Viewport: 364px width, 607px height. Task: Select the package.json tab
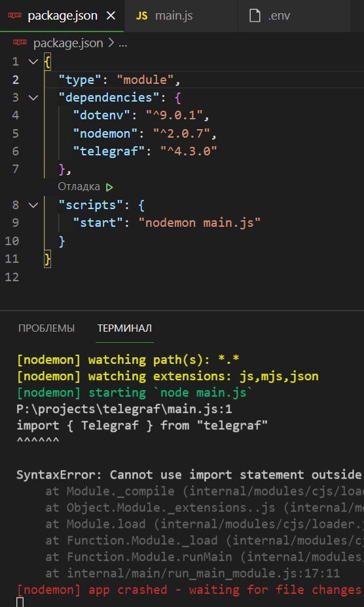[x=62, y=16]
